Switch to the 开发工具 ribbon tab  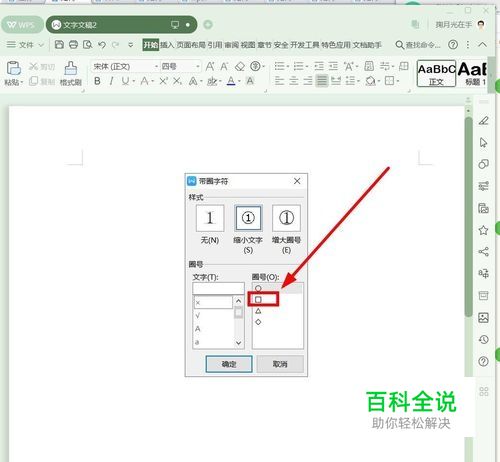(305, 45)
